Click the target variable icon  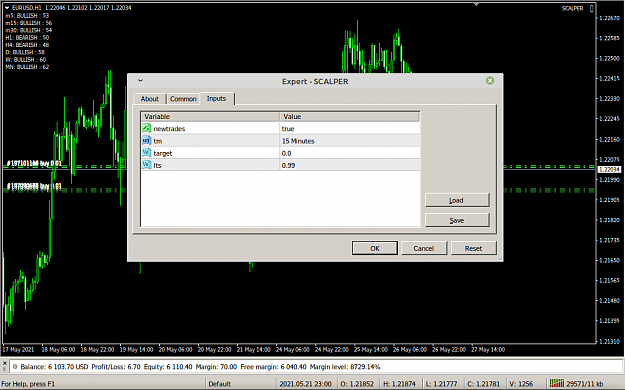(147, 153)
